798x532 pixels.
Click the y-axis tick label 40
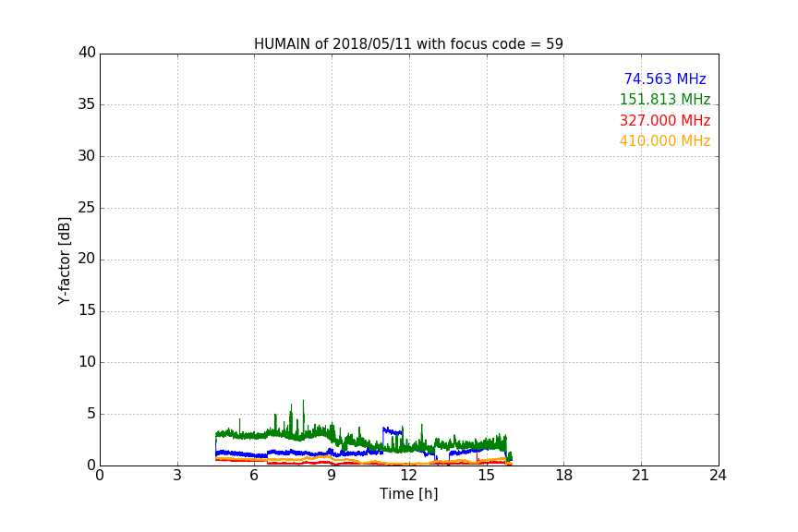(x=87, y=53)
